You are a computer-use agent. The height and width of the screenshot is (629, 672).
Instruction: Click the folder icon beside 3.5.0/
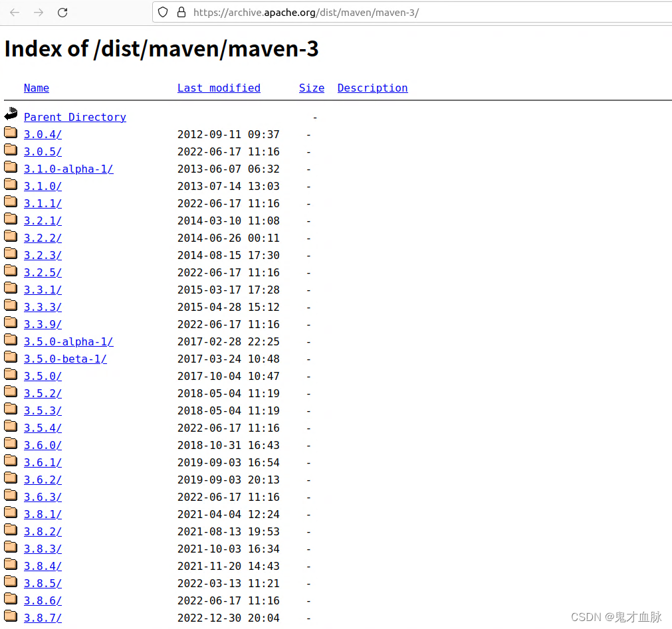pos(11,374)
